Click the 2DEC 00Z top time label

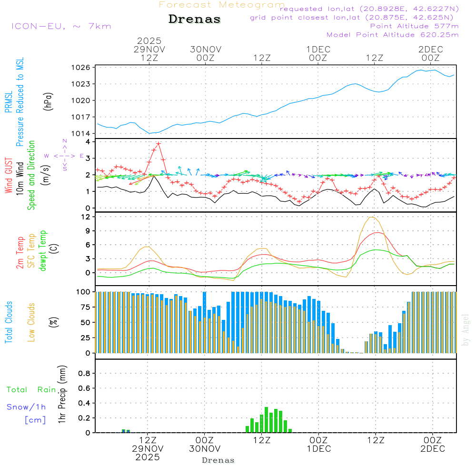(x=430, y=53)
